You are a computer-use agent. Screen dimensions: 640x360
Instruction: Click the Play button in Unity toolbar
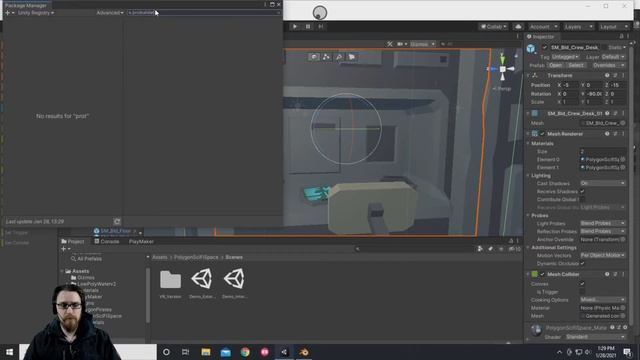click(x=295, y=27)
